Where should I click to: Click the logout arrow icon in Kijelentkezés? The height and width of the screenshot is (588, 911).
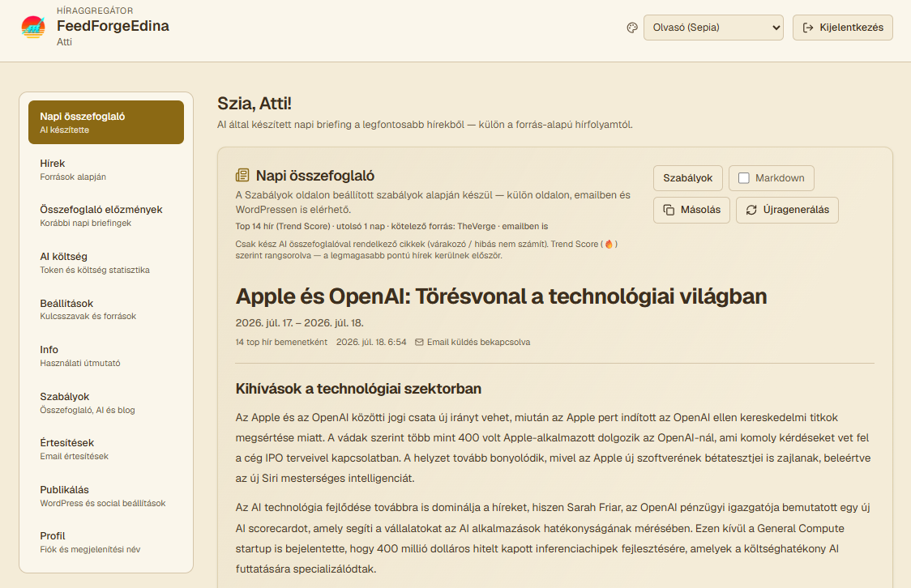pyautogui.click(x=808, y=28)
